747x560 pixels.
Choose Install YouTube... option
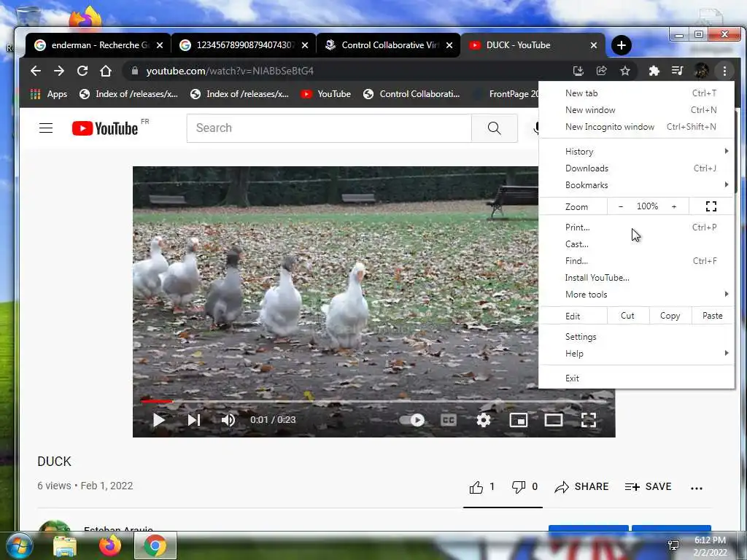click(636, 277)
